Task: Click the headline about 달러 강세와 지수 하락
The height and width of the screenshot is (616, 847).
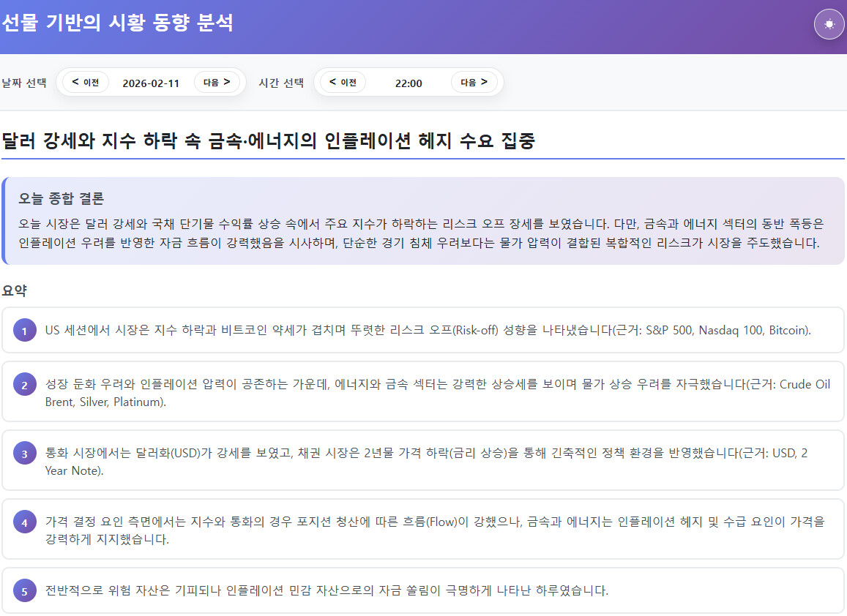Action: 268,140
